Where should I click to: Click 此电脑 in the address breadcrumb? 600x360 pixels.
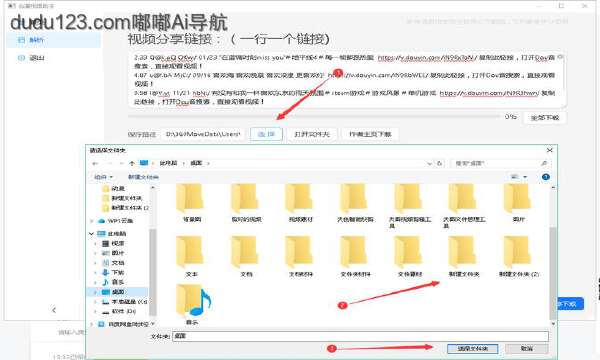tap(168, 163)
